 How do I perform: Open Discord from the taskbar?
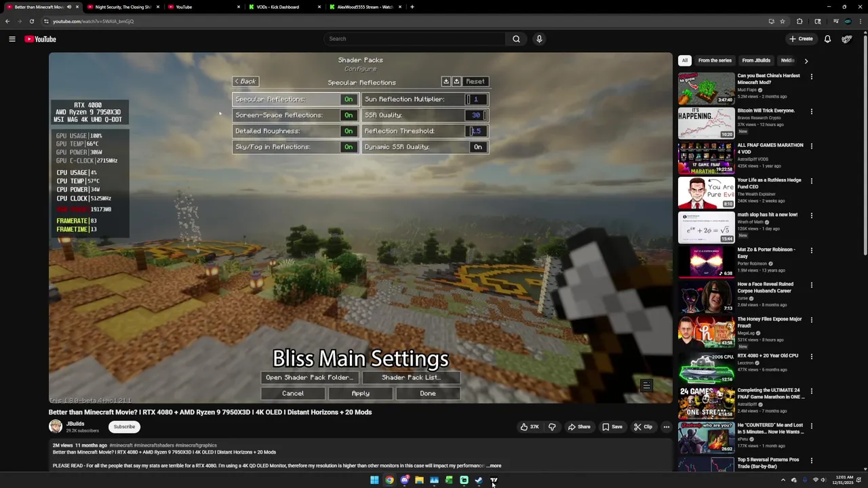[404, 481]
